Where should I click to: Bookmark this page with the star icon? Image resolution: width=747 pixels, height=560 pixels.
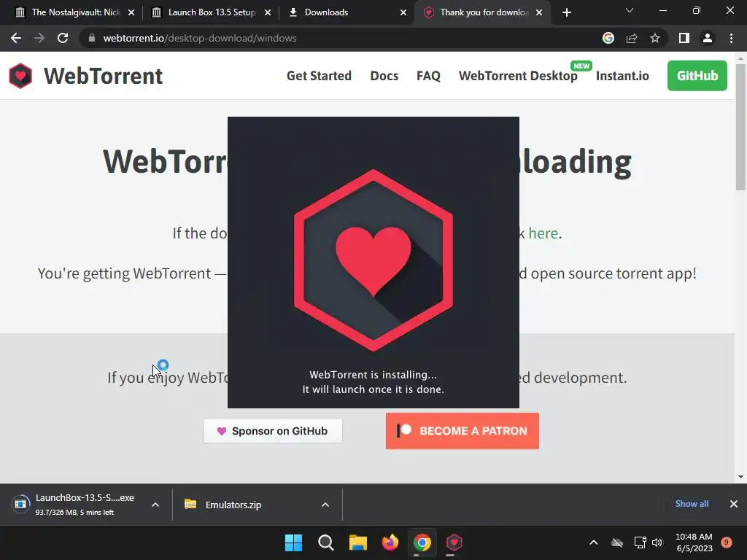coord(655,38)
